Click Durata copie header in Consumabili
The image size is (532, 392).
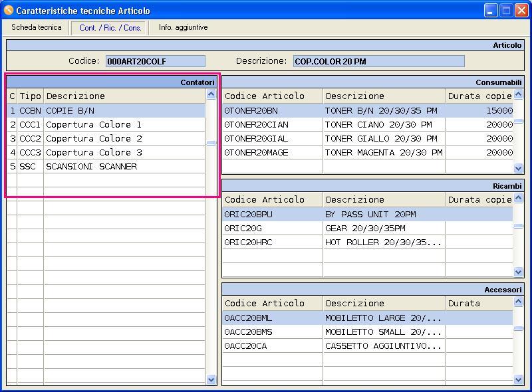pos(479,96)
